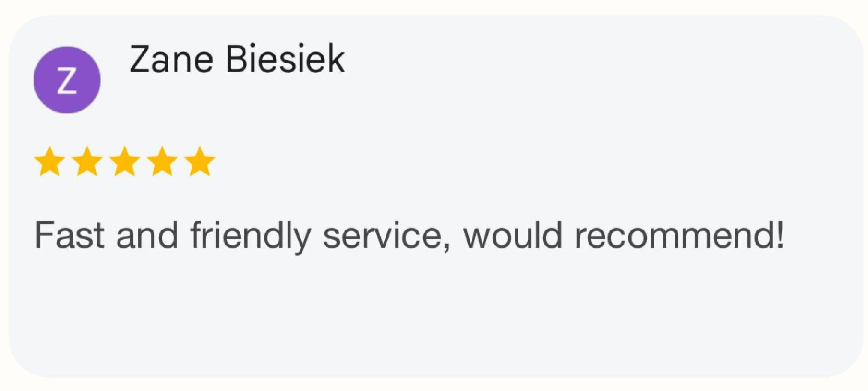
Task: Select the second gold rating star
Action: tap(87, 162)
